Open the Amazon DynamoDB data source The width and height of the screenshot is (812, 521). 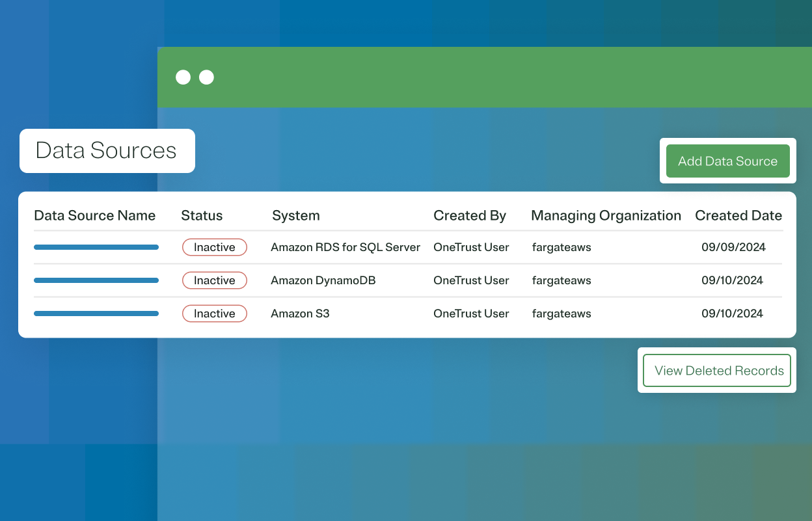point(323,280)
